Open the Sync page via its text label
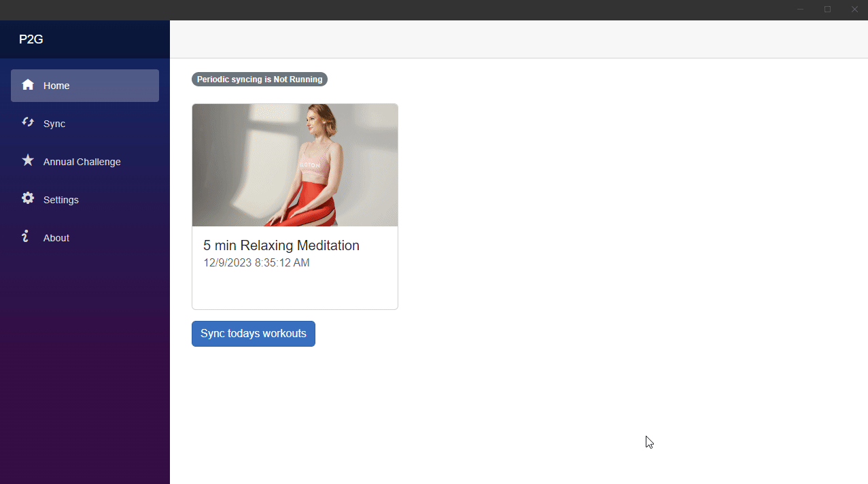Screen dimensions: 868x484 [x=54, y=124]
